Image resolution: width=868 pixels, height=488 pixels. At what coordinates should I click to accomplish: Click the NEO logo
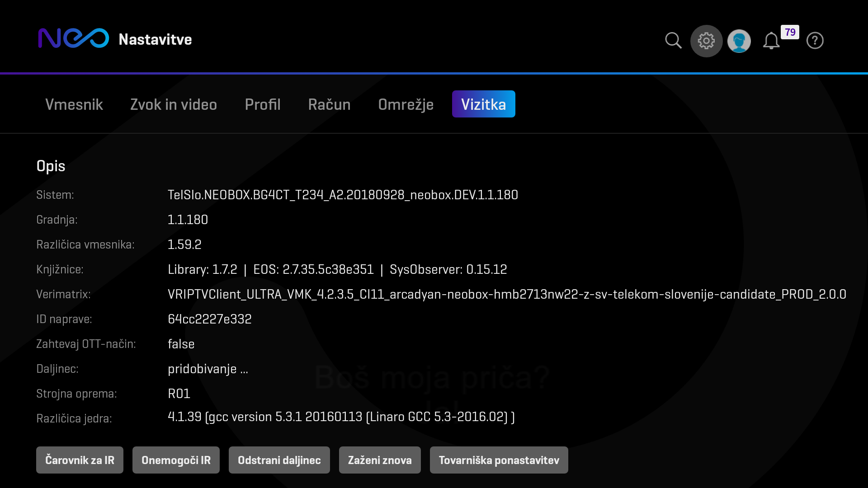[x=73, y=38]
